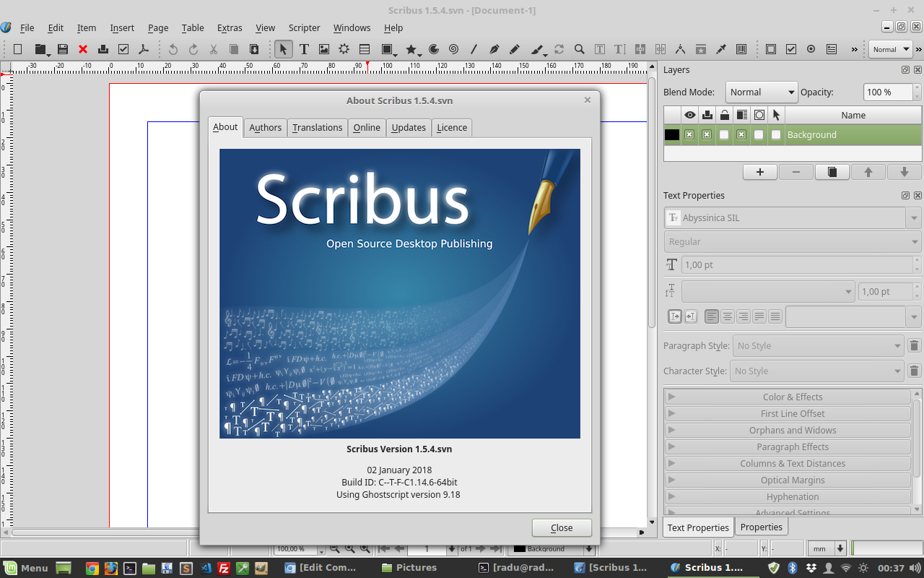This screenshot has width=924, height=578.
Task: Switch to the Online tab
Action: [x=367, y=127]
